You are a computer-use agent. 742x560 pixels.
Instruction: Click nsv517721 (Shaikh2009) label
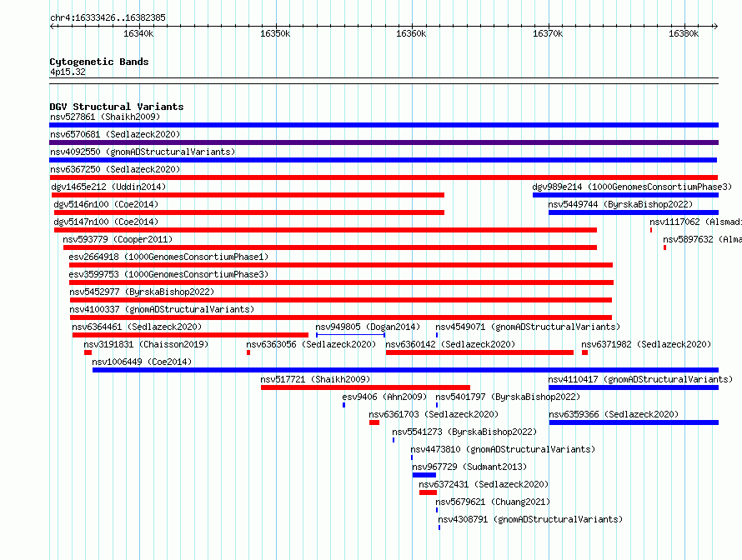pyautogui.click(x=315, y=379)
